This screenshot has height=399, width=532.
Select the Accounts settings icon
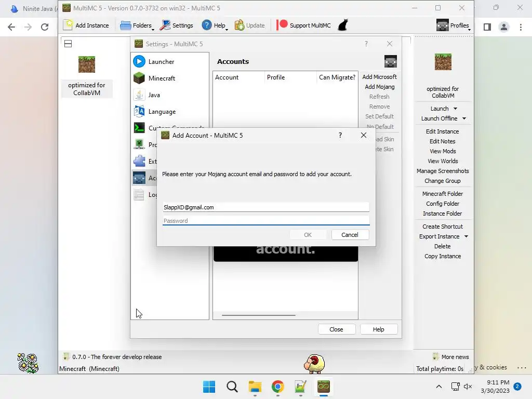(139, 178)
